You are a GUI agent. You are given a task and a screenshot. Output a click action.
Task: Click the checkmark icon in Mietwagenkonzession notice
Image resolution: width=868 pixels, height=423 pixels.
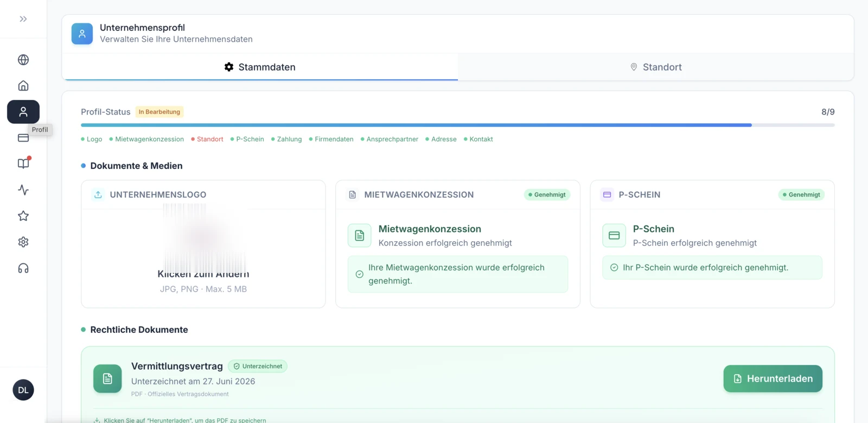[359, 274]
